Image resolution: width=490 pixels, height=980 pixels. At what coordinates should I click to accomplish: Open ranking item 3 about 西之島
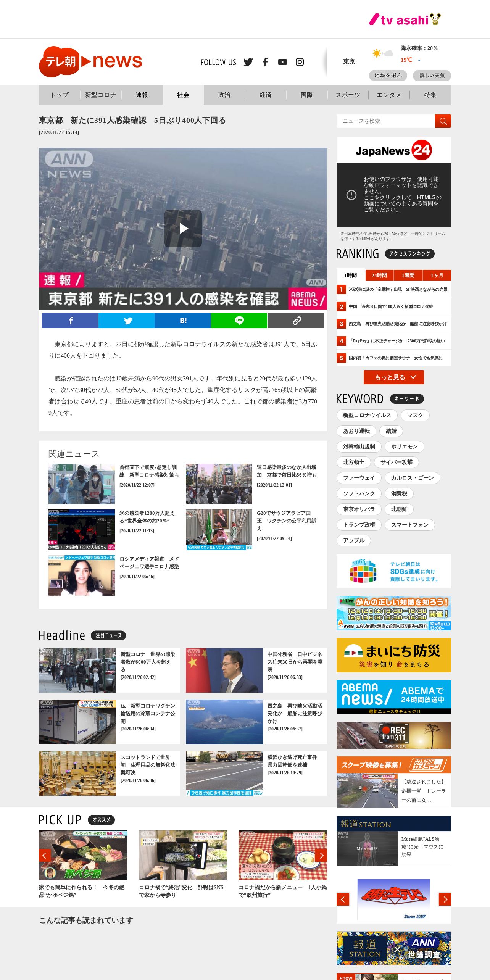(x=394, y=324)
